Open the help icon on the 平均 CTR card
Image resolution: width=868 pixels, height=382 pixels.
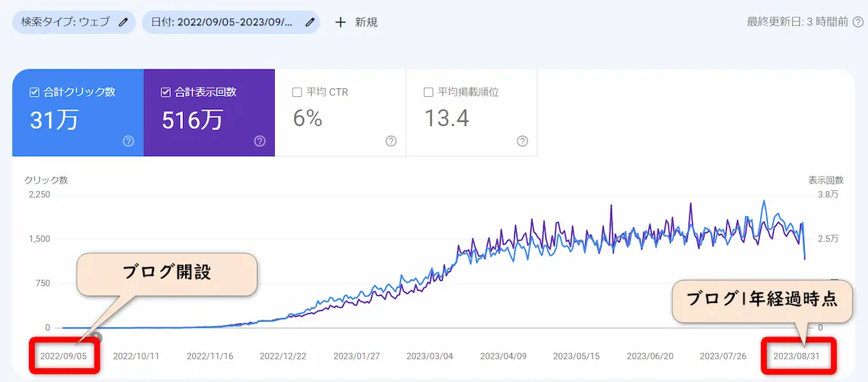(391, 141)
